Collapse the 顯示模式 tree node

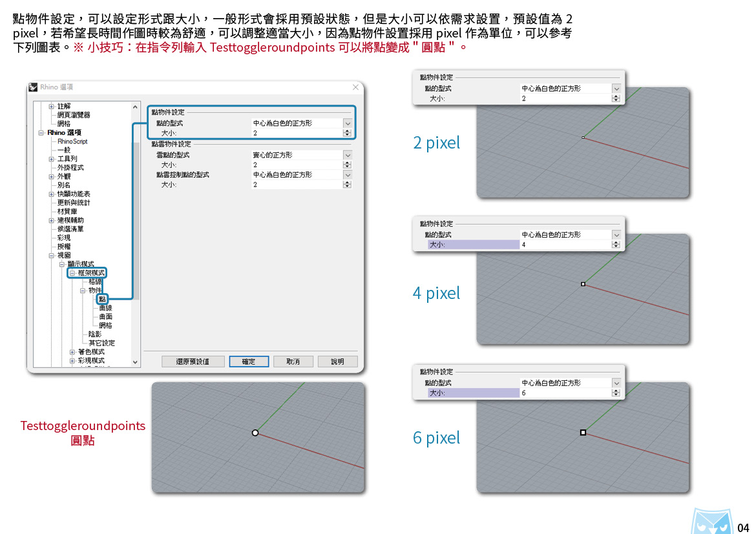(62, 264)
